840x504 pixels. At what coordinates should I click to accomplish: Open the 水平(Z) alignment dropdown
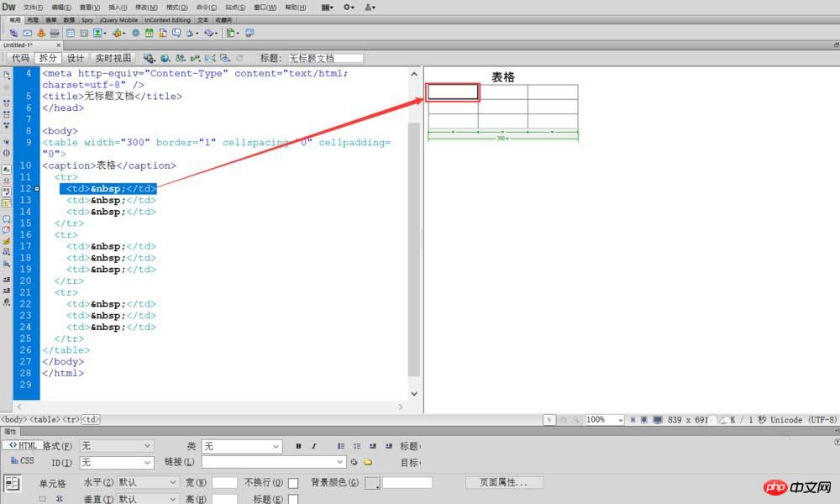(148, 482)
